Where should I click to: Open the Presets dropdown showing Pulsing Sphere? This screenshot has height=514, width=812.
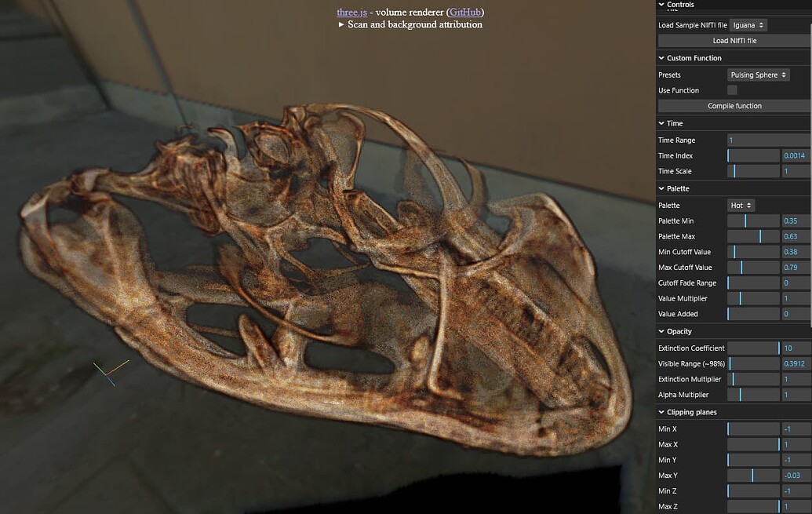[x=758, y=74]
